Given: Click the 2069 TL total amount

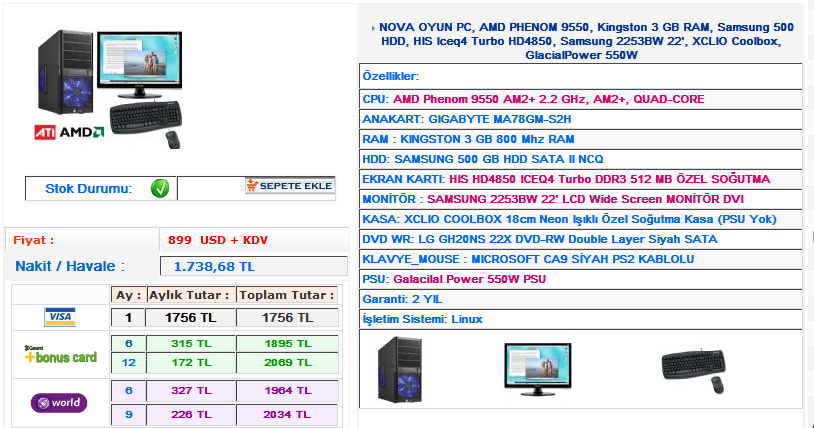Looking at the screenshot, I should 287,363.
